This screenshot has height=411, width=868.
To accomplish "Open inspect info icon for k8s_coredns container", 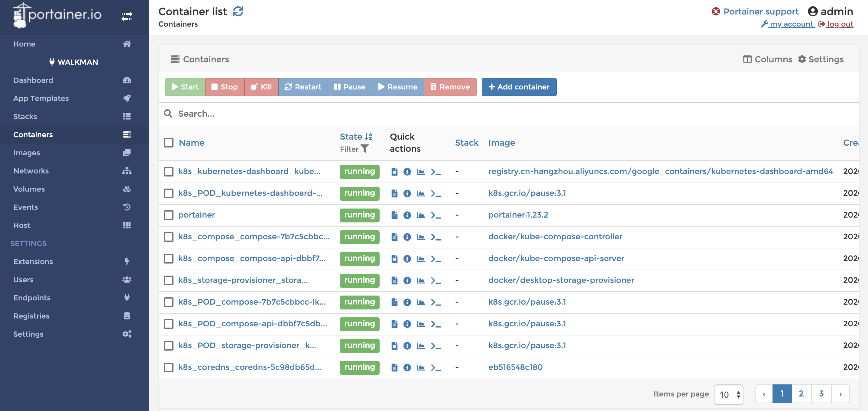I will (407, 367).
